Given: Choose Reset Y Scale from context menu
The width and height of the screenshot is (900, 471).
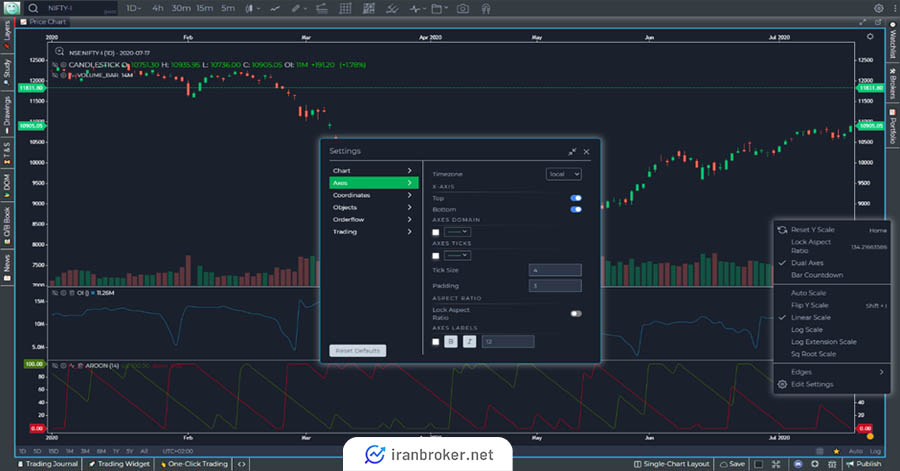Looking at the screenshot, I should coord(812,229).
